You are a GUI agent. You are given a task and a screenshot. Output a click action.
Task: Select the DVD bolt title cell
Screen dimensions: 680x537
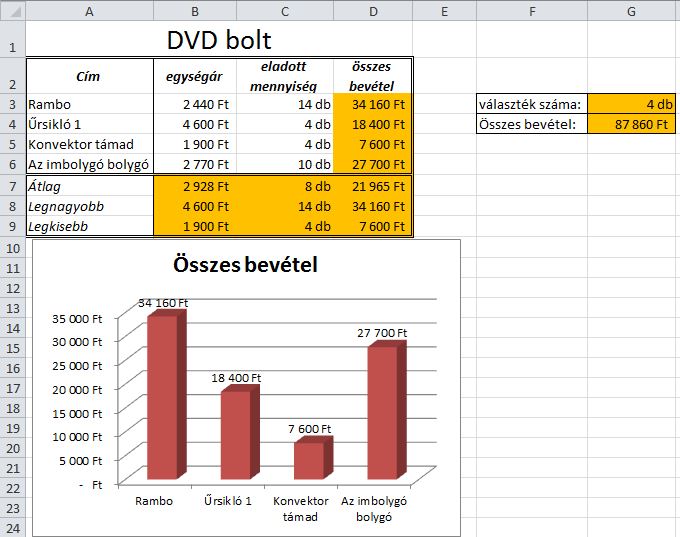pos(218,41)
